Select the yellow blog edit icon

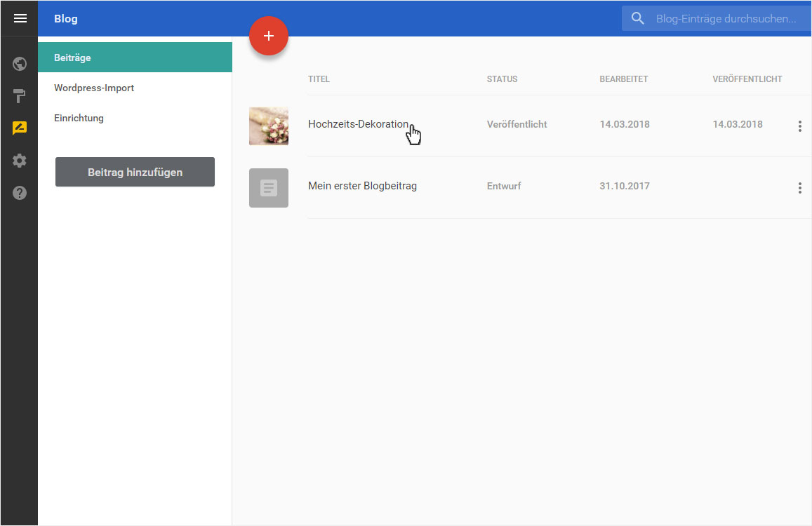(x=20, y=128)
